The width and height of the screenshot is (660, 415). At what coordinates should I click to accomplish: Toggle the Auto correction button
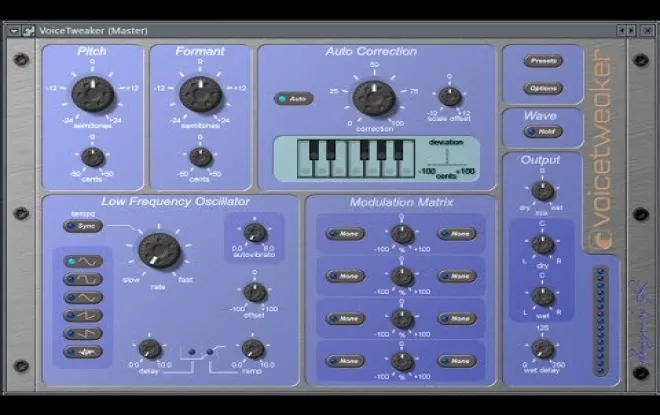294,99
